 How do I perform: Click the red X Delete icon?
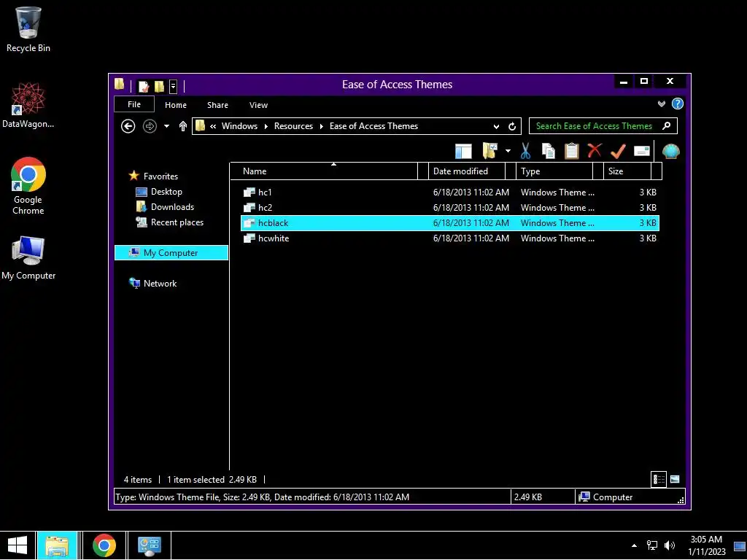tap(595, 150)
